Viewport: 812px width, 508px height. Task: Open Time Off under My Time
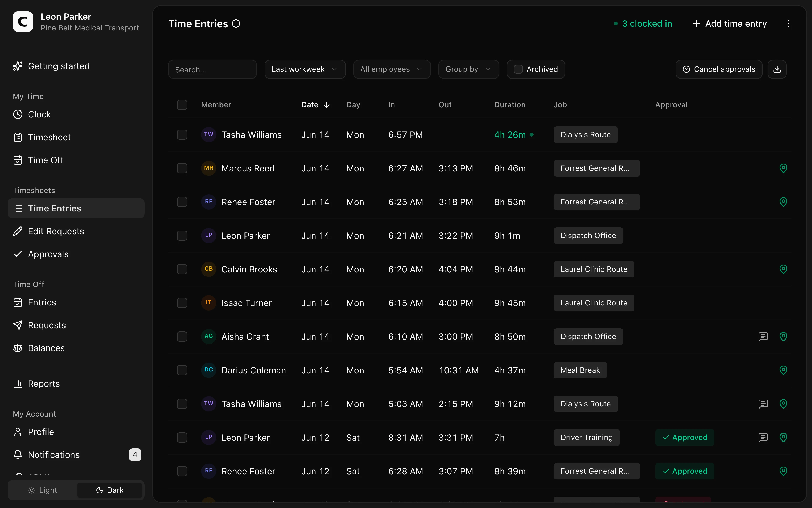[x=76, y=160]
